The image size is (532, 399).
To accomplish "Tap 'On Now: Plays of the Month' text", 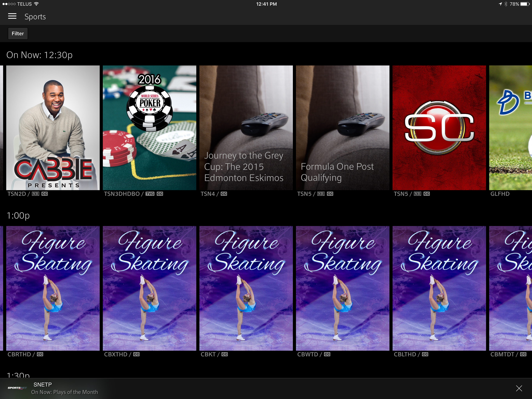I will tap(64, 392).
